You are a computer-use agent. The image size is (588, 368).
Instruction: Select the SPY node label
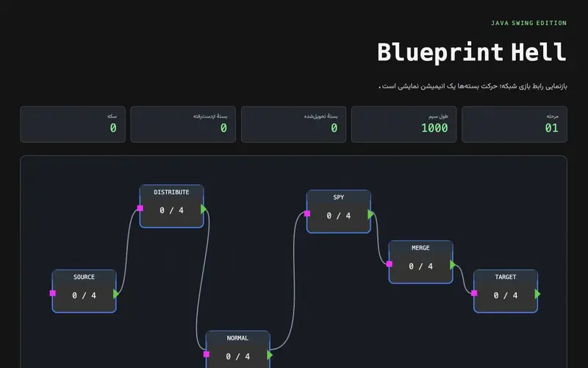(339, 197)
